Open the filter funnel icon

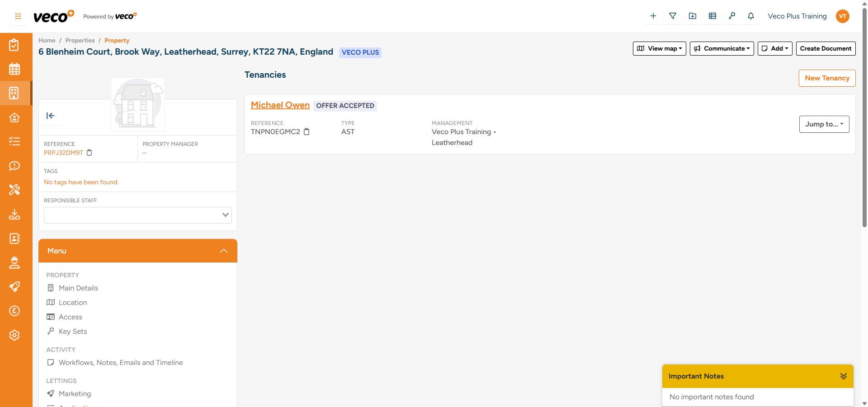(673, 16)
